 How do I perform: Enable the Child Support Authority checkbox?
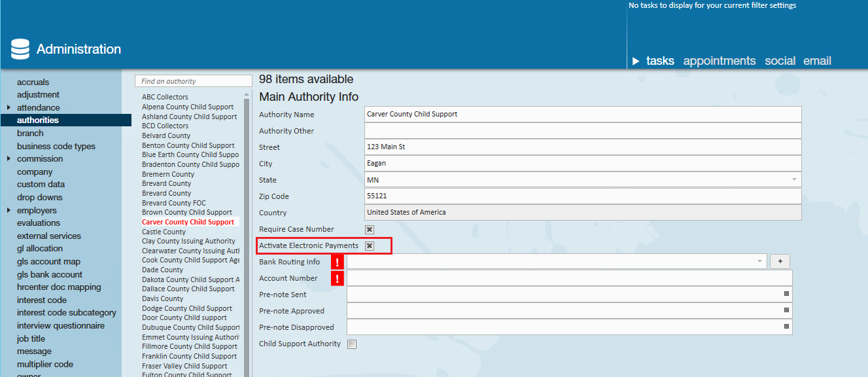tap(352, 344)
